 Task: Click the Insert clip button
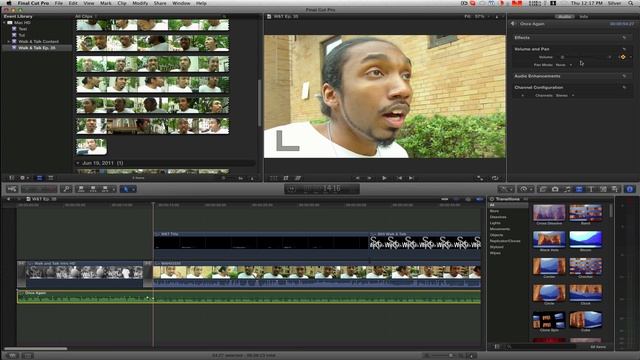click(93, 189)
